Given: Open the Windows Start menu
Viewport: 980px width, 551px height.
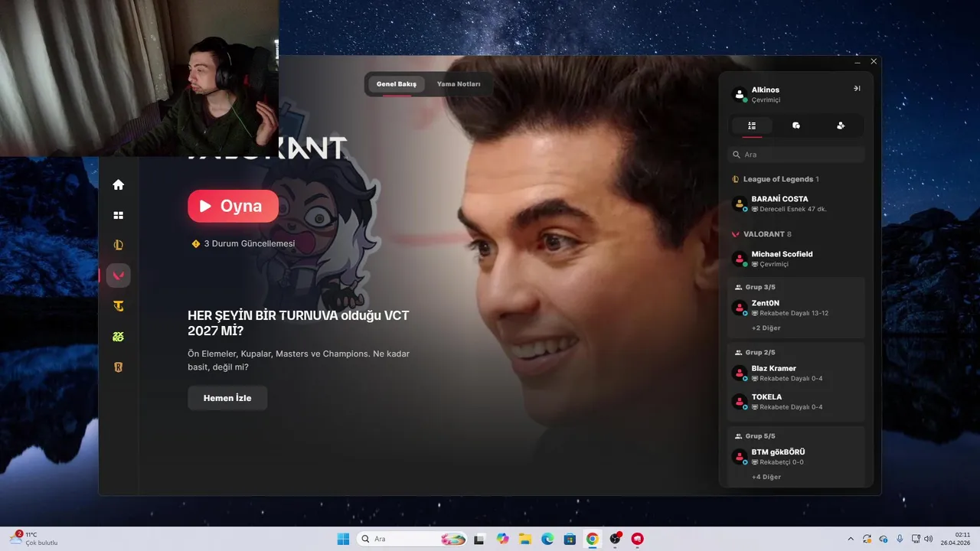Looking at the screenshot, I should [343, 539].
